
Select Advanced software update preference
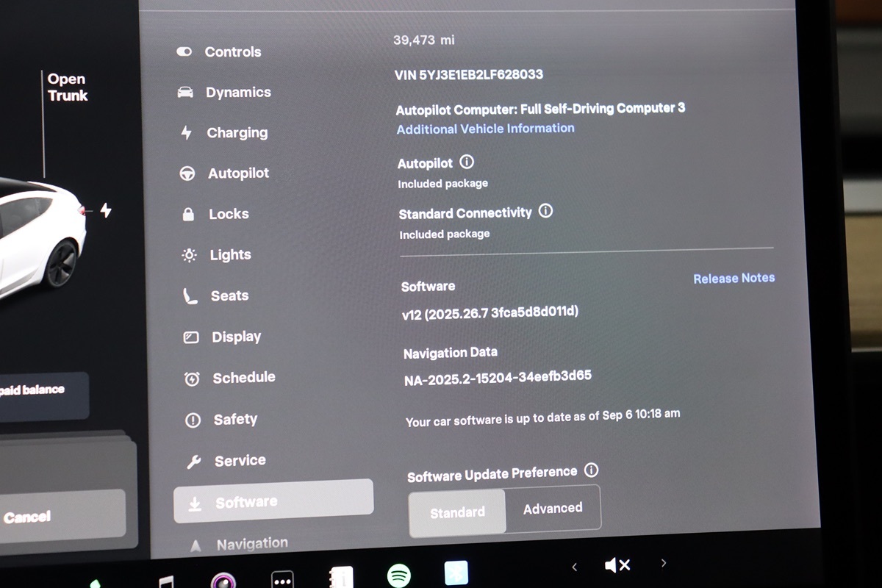[x=553, y=508]
